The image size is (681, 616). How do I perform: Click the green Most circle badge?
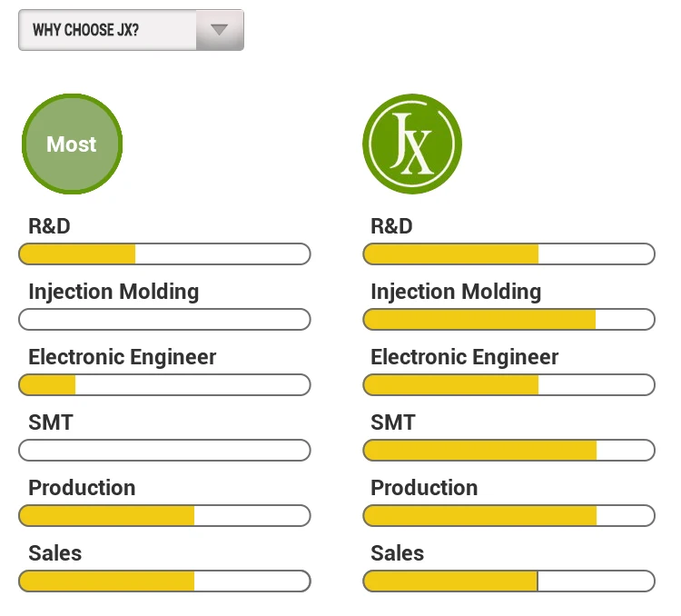72,144
